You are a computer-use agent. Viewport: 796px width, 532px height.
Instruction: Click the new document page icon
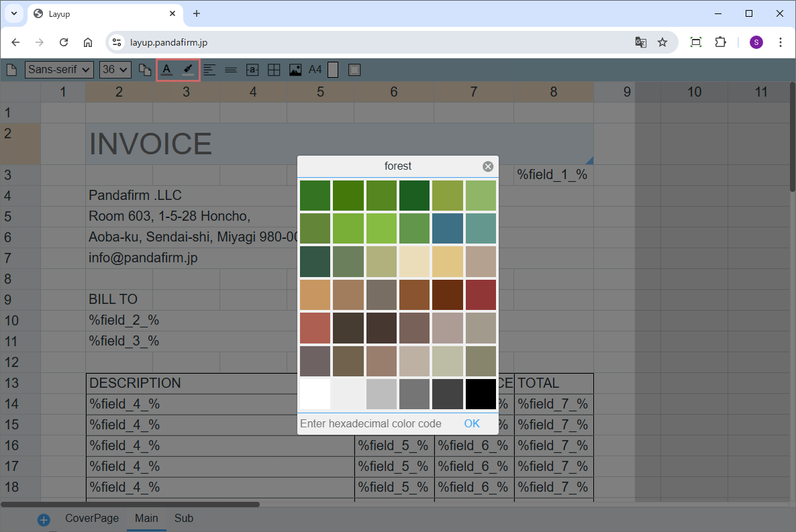pos(11,70)
